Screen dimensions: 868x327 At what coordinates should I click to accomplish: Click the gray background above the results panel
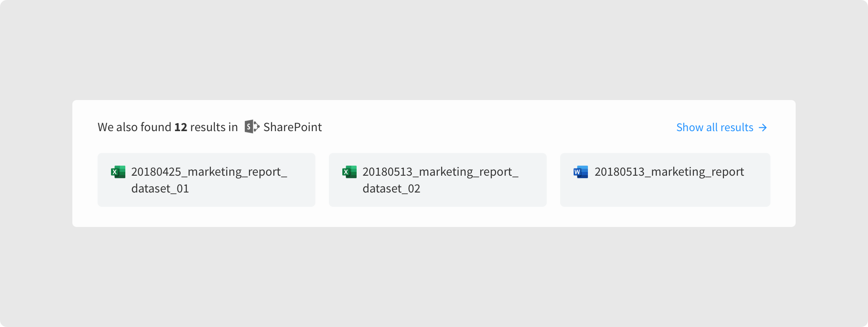tap(433, 50)
